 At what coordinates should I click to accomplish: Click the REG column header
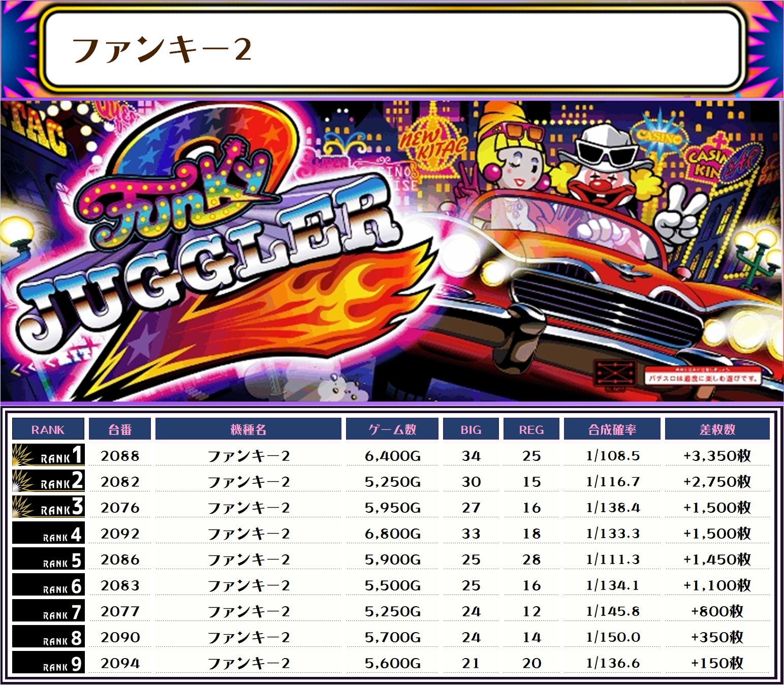click(531, 429)
